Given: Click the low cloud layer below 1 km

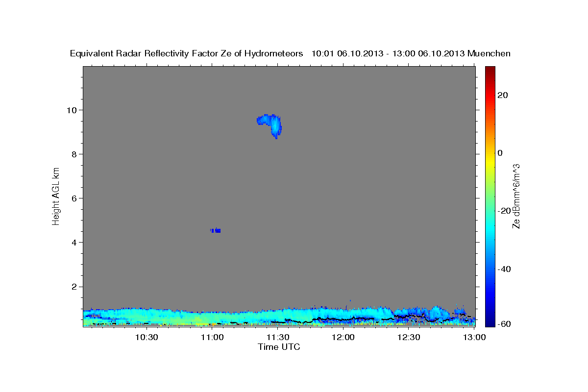Looking at the screenshot, I should 279,317.
